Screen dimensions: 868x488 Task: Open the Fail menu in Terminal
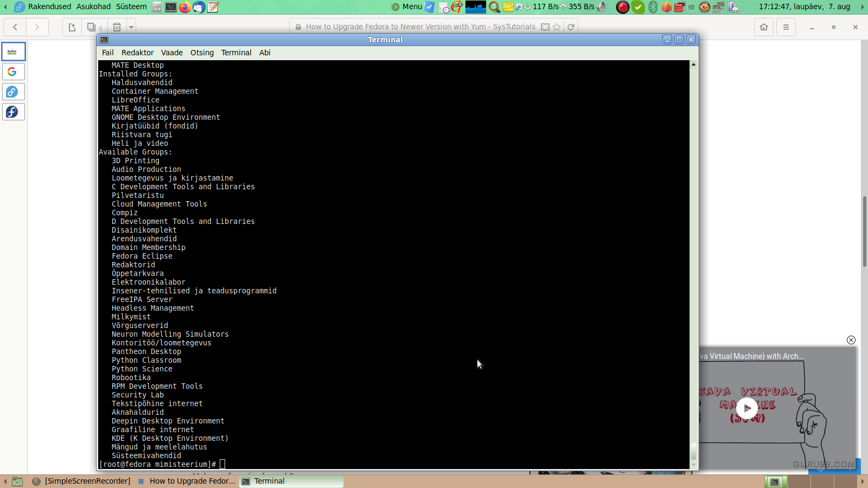(108, 53)
